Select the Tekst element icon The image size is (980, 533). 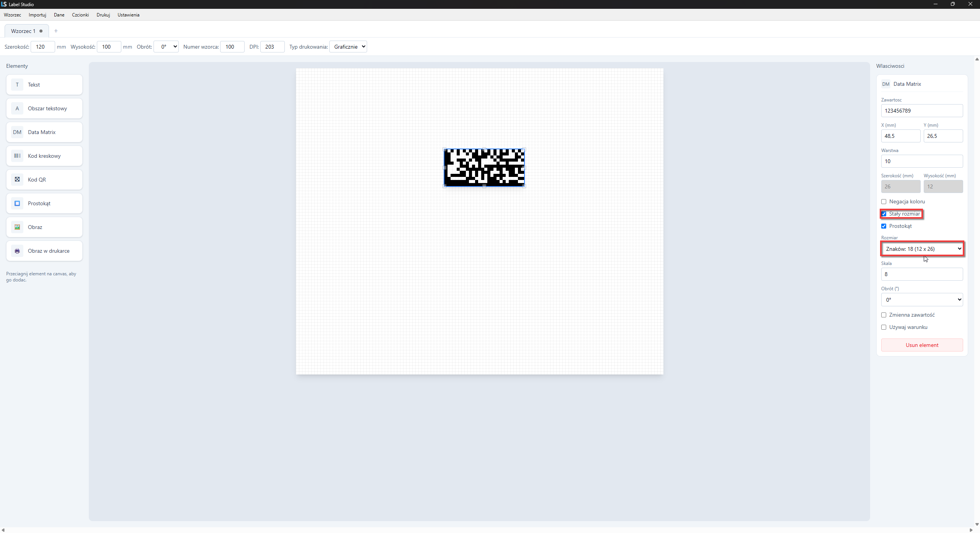pos(17,85)
